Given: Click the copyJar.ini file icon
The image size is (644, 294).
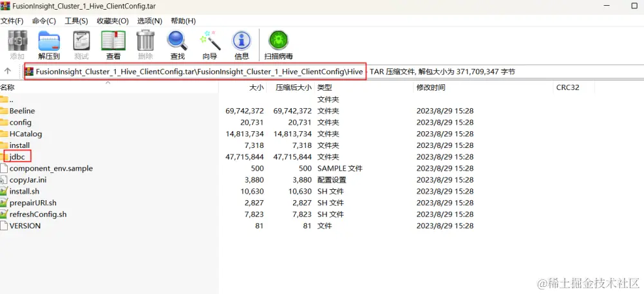Looking at the screenshot, I should (x=4, y=179).
